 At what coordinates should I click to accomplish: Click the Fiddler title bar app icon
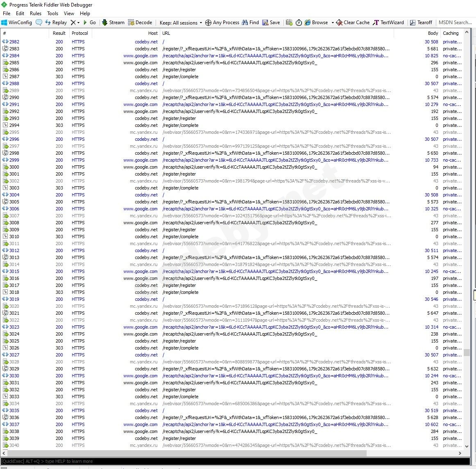pyautogui.click(x=4, y=5)
